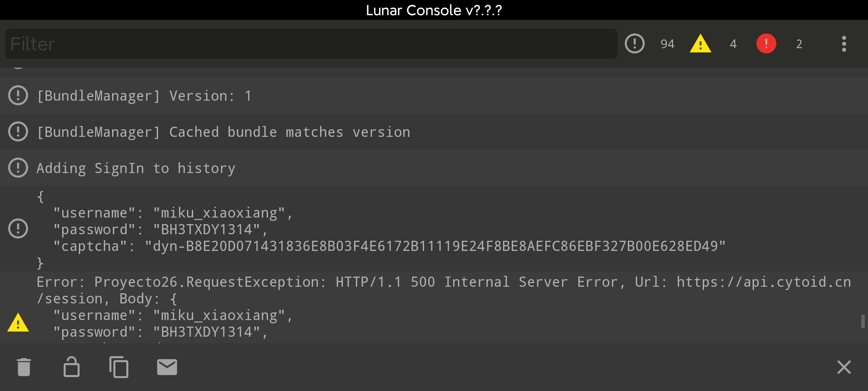Click the Filter text field
The height and width of the screenshot is (391, 868).
point(311,44)
